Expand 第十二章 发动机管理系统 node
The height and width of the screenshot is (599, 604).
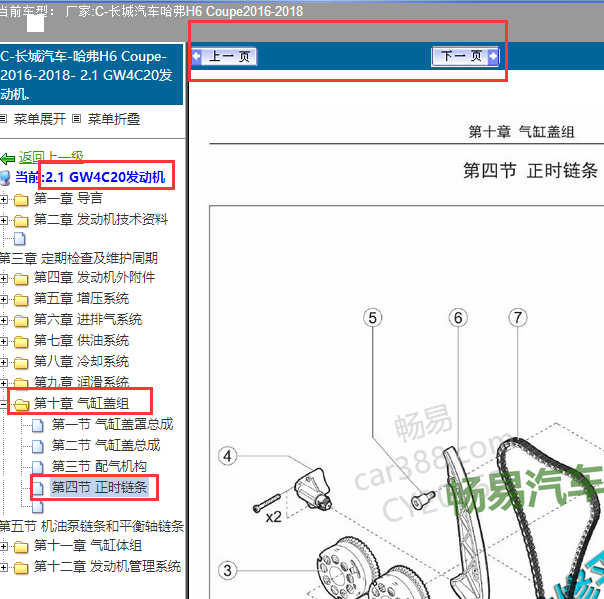pyautogui.click(x=3, y=567)
